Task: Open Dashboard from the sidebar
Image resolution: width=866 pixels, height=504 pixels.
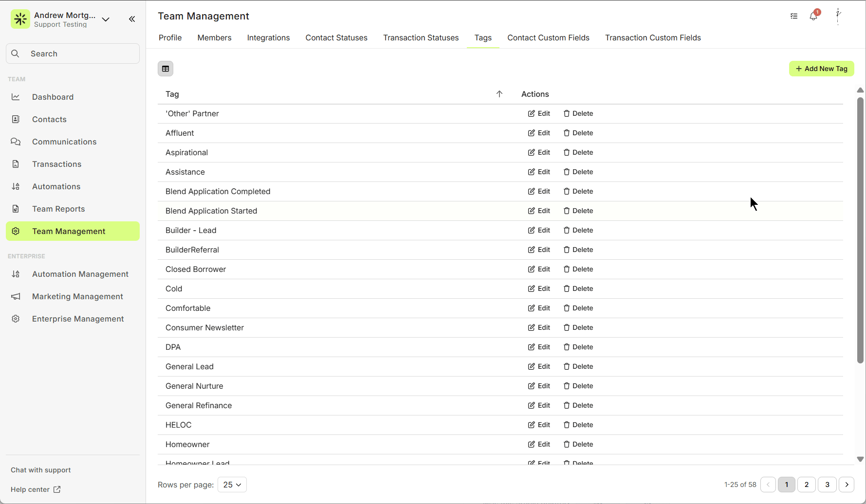Action: (x=53, y=97)
